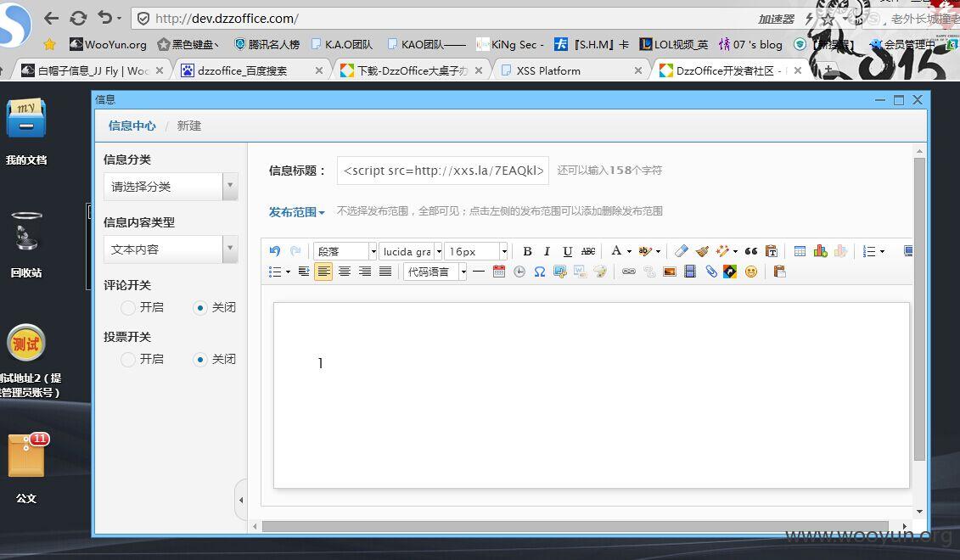Viewport: 960px width, 560px height.
Task: Click the blockquote quote icon
Action: [x=751, y=251]
